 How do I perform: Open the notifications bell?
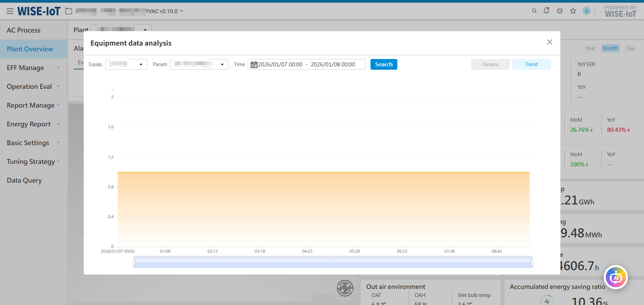pos(546,11)
